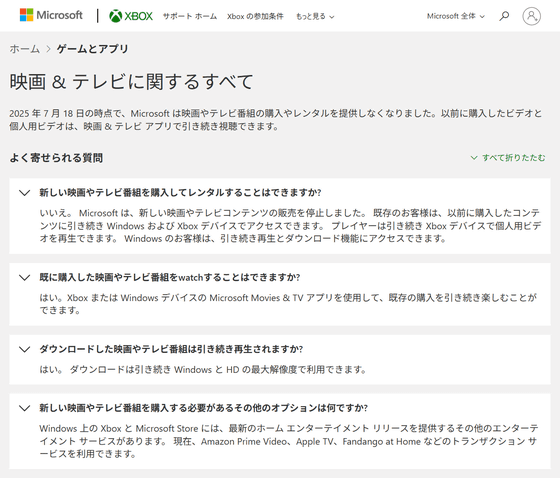This screenshot has width=560, height=478.
Task: Collapse the ダウンロードした映画やテレビ番組 question
Action: click(24, 349)
